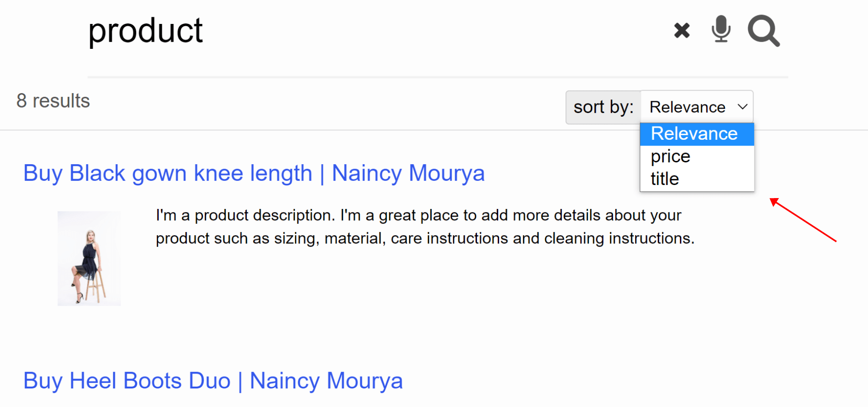
Task: Click "Naincy Mourya" in the Heel Boots title
Action: tap(326, 381)
